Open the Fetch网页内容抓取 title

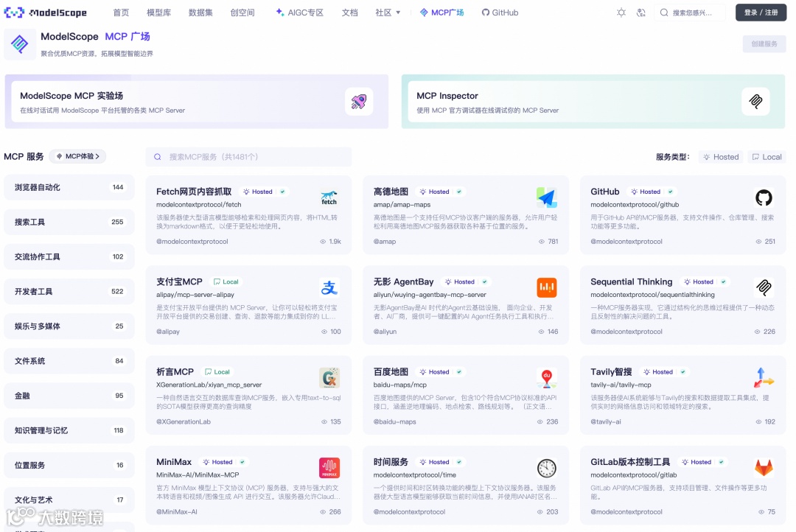pos(194,192)
